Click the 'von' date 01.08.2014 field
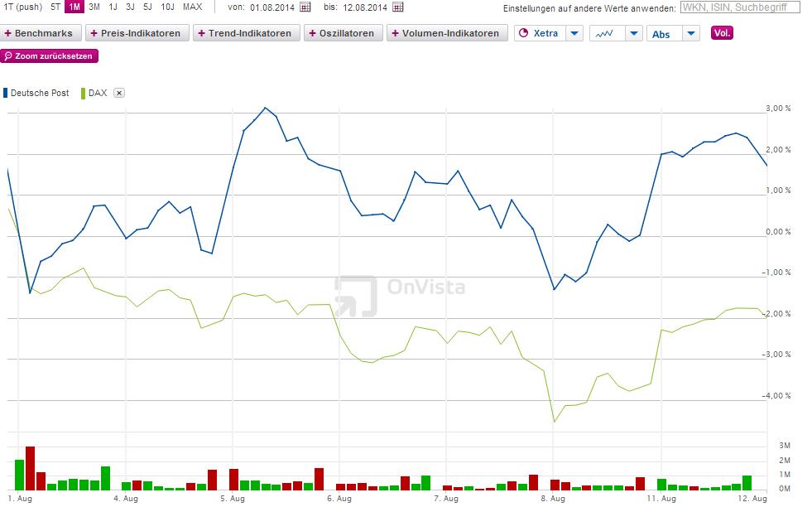Viewport: 812px width, 507px height. 271,7
